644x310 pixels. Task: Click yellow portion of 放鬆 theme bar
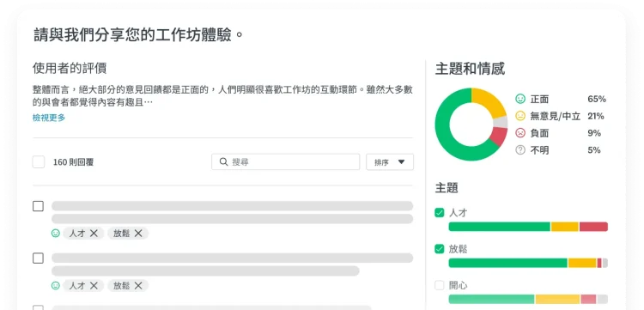[582, 263]
